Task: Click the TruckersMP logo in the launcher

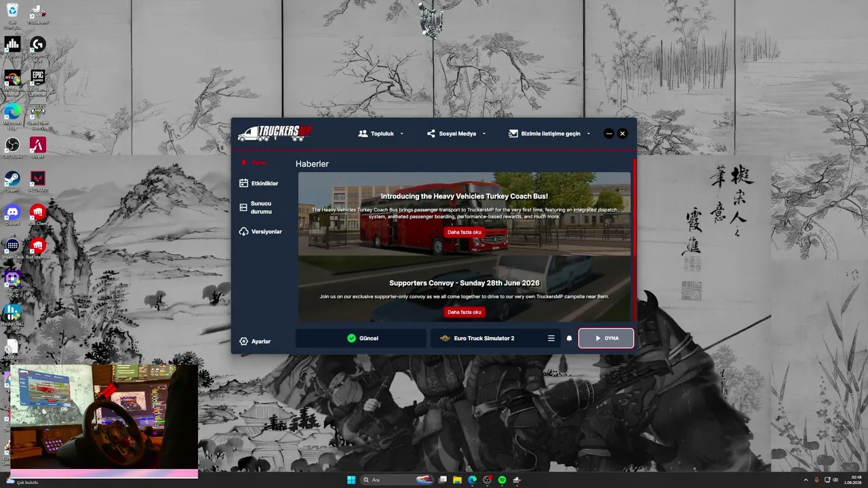Action: point(275,133)
